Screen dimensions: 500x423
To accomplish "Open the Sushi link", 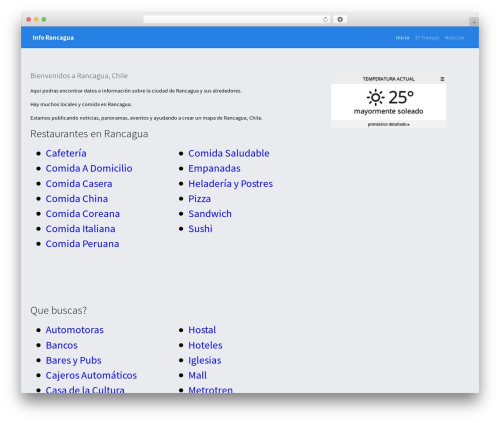I will pyautogui.click(x=200, y=229).
